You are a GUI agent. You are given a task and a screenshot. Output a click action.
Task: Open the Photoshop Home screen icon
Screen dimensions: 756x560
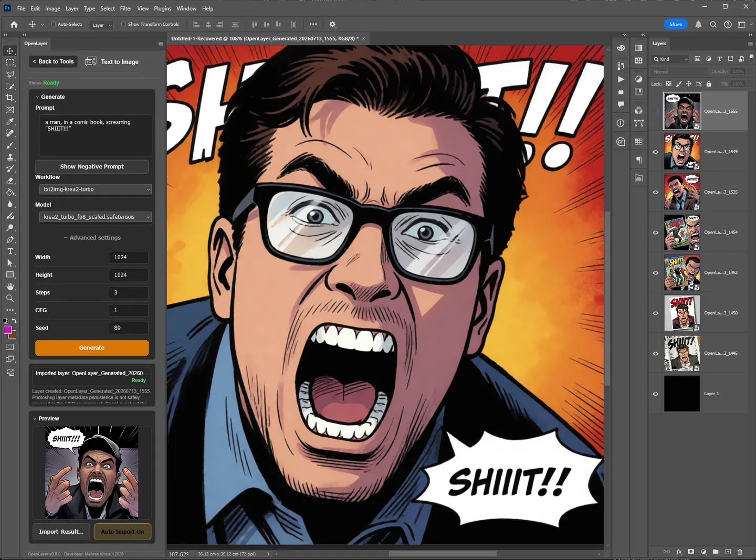tap(14, 24)
